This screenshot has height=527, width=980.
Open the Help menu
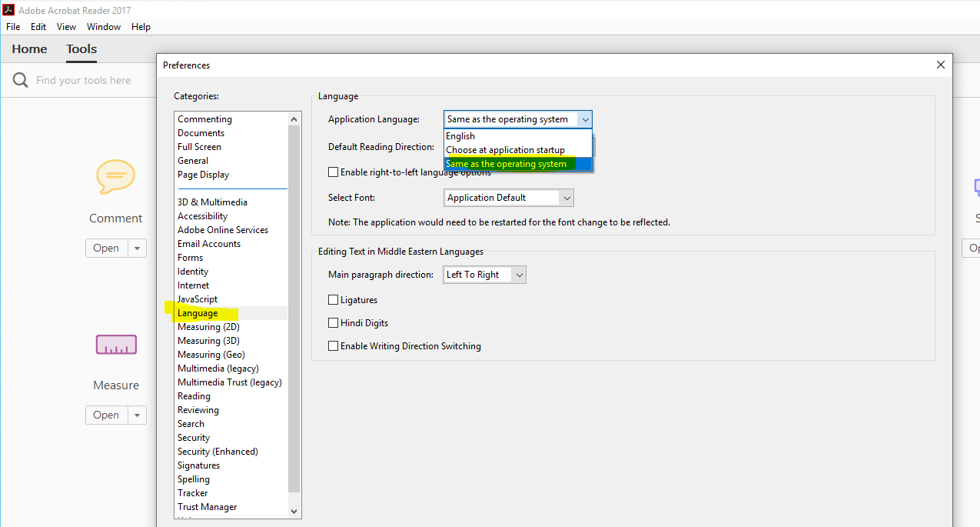tap(141, 27)
